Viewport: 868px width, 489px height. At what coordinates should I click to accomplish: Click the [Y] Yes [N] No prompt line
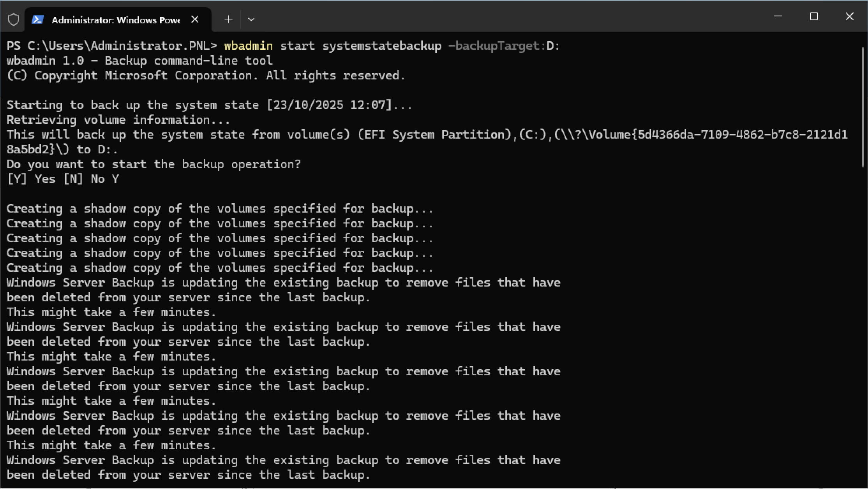[x=63, y=179]
